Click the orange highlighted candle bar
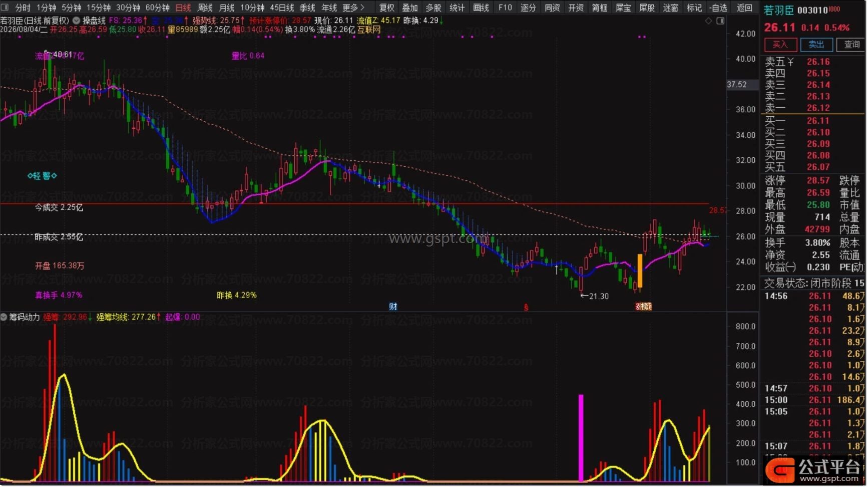 640,271
